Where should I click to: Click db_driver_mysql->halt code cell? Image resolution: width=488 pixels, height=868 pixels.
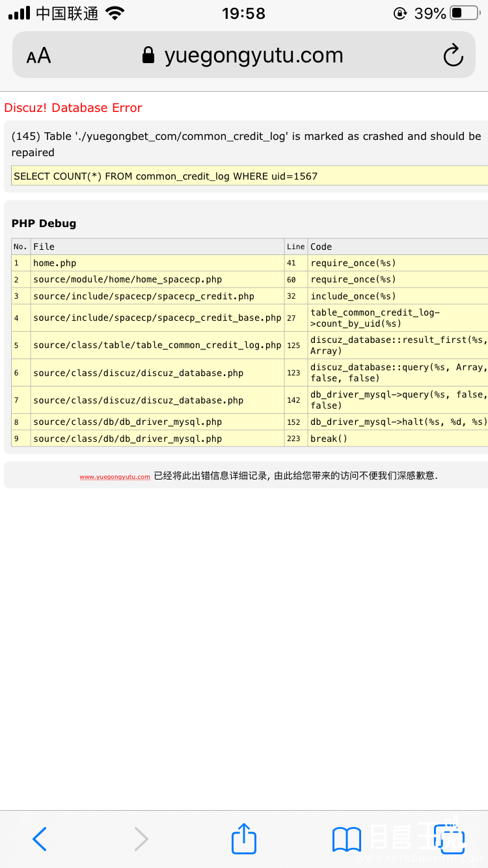398,422
